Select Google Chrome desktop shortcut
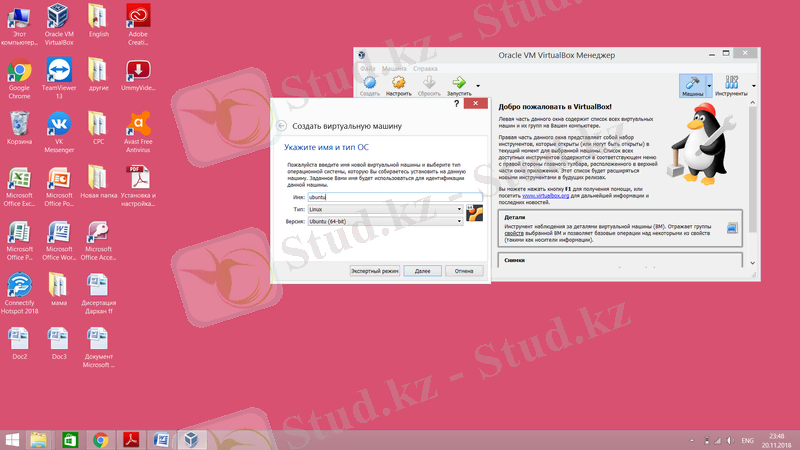The image size is (800, 450). pos(19,78)
